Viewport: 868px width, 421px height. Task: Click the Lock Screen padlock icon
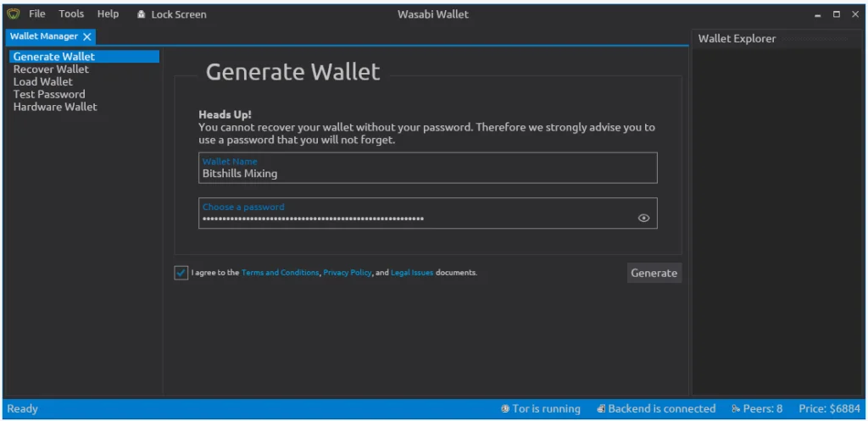coord(142,14)
